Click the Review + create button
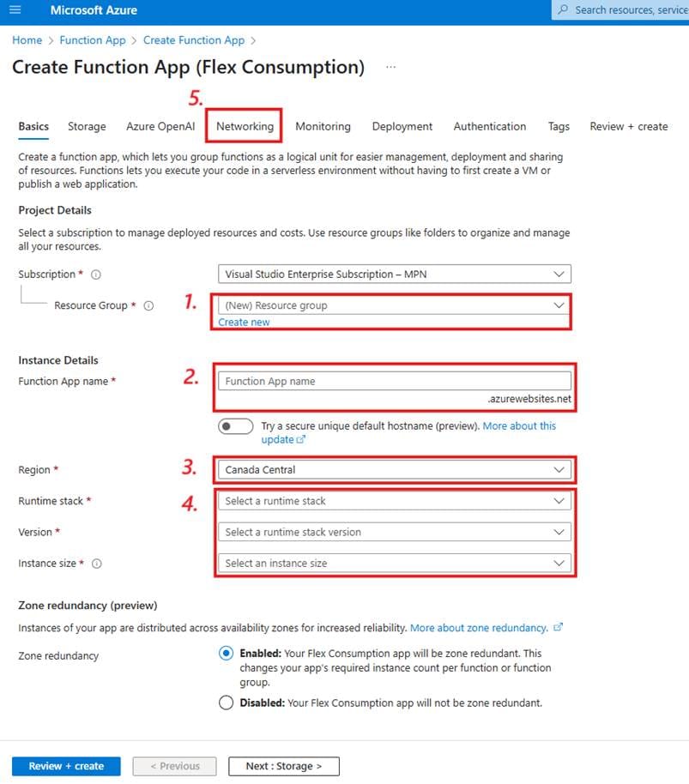 pyautogui.click(x=66, y=766)
